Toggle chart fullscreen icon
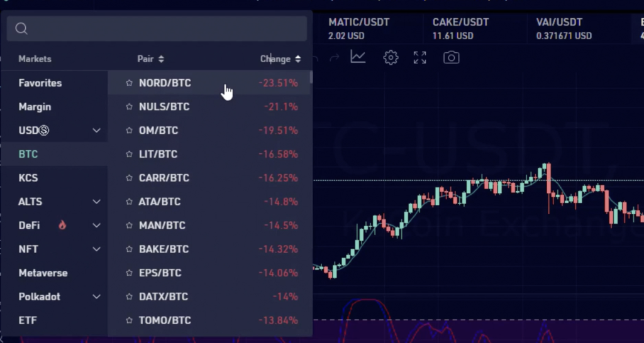 click(419, 57)
